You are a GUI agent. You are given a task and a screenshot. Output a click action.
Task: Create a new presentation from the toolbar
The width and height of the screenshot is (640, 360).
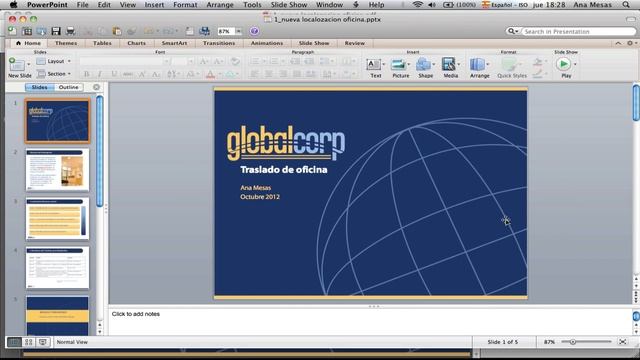(12, 31)
